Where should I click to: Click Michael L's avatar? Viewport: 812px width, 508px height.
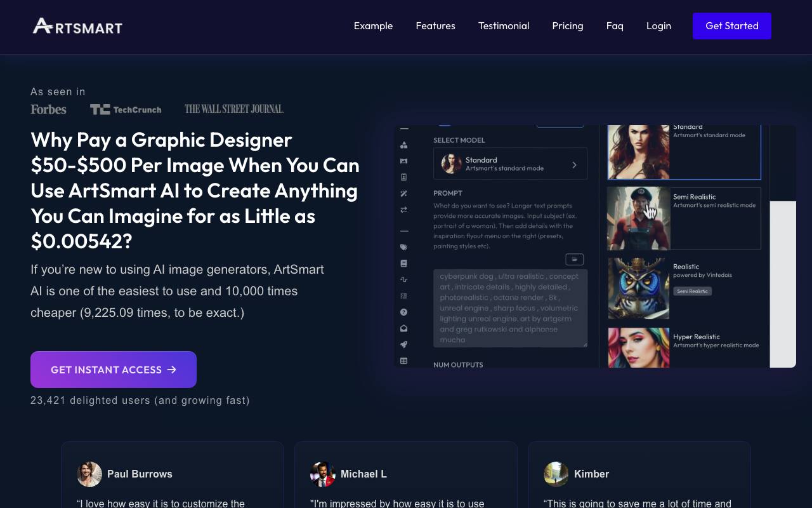(323, 474)
